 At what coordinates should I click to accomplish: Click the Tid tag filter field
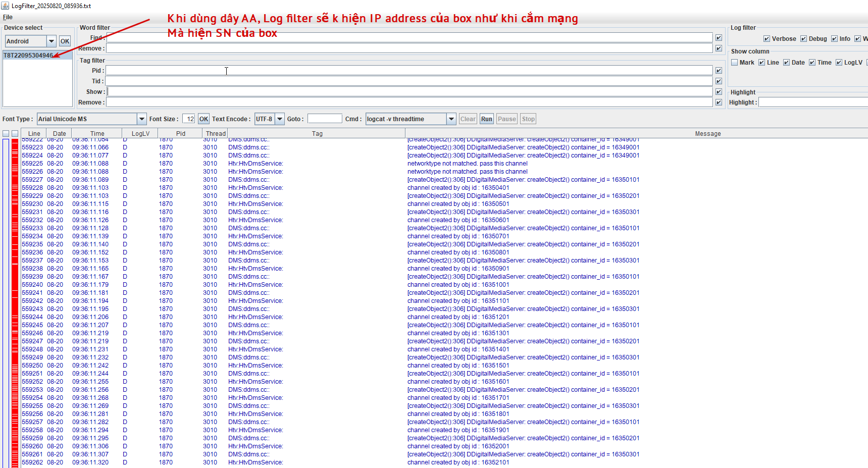coord(409,81)
